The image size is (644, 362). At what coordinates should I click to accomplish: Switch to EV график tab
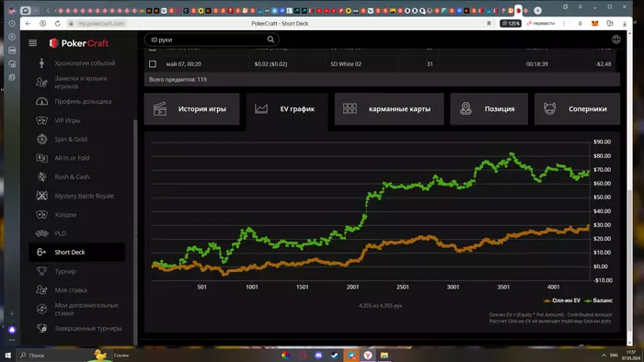pos(287,109)
